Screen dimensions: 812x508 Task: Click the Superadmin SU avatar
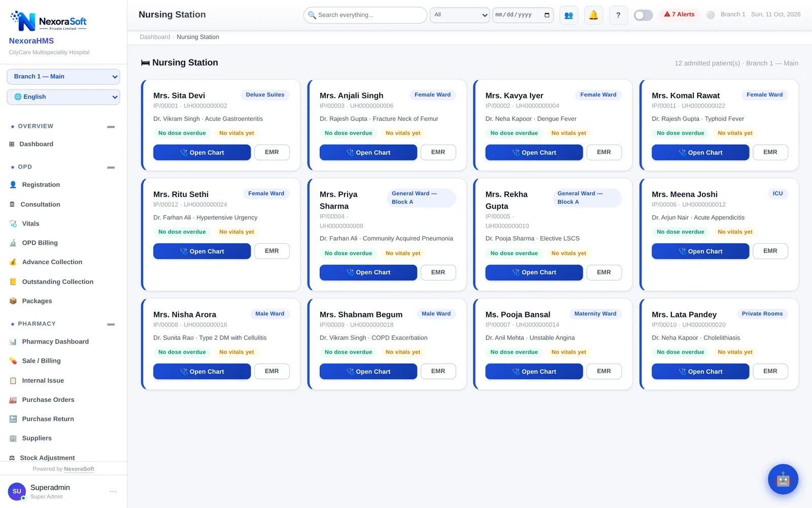click(x=17, y=491)
